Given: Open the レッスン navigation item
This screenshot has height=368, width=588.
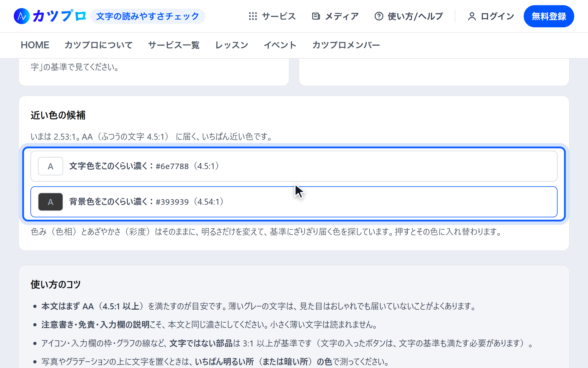Looking at the screenshot, I should pos(232,45).
